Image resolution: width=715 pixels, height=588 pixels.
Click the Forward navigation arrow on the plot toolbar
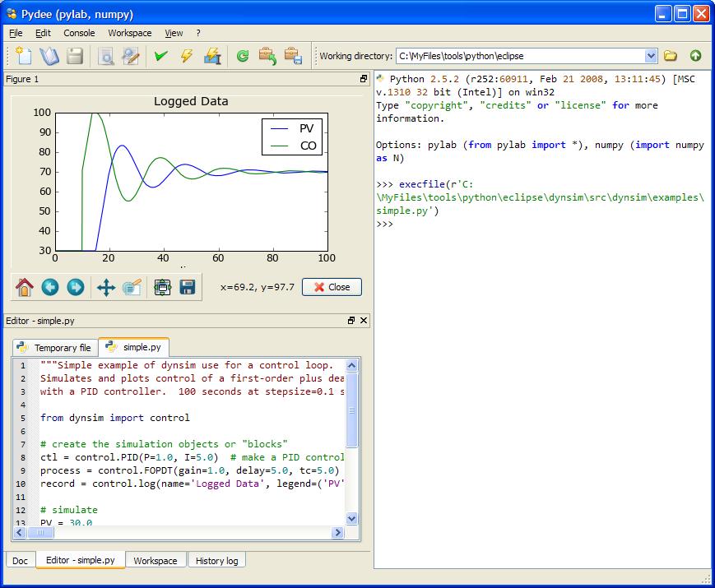click(75, 287)
